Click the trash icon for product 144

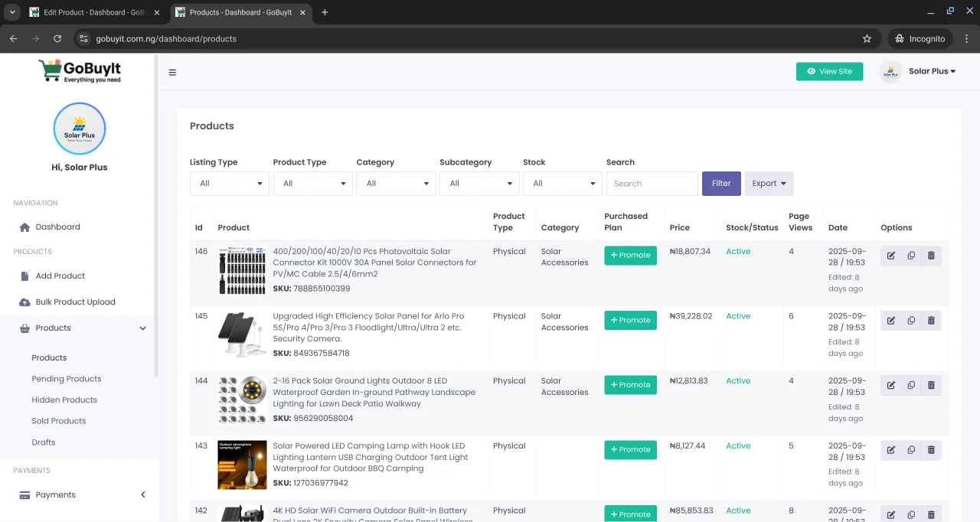coord(931,385)
